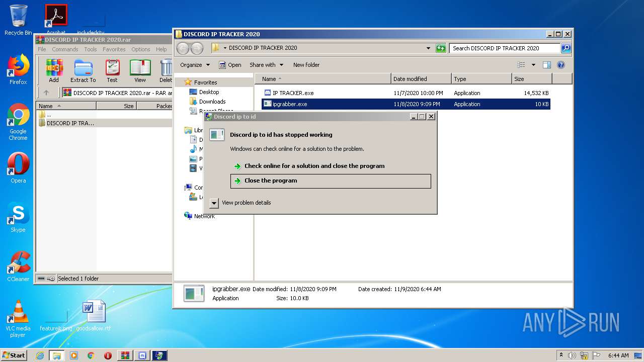Screen dimensions: 644x362
Task: Open the Options menu in WinRAR
Action: pyautogui.click(x=141, y=49)
